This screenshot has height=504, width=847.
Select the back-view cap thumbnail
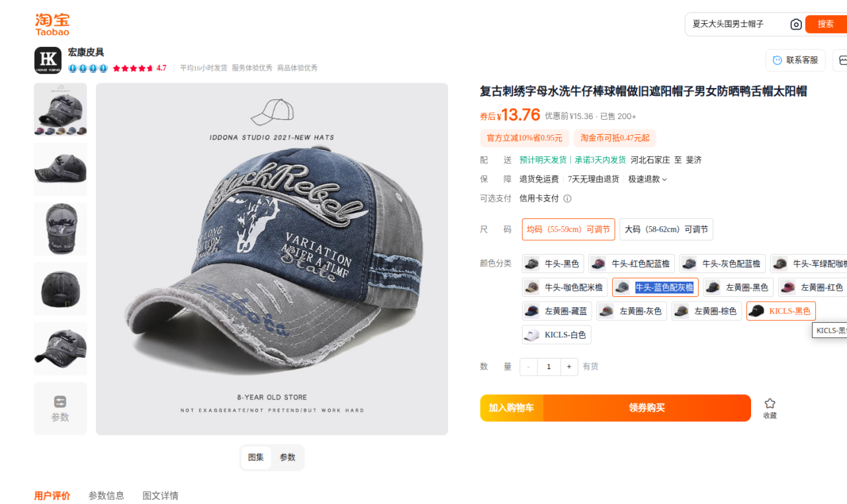[x=60, y=289]
